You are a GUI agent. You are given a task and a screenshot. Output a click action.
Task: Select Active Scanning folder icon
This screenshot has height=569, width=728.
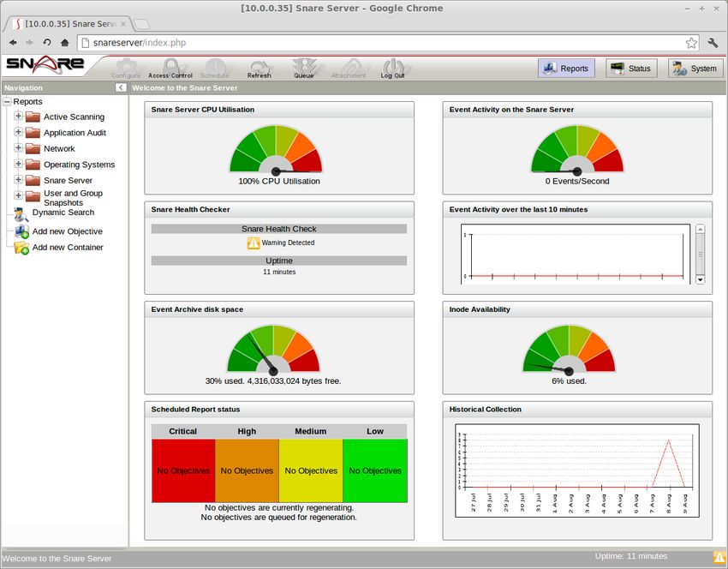click(33, 117)
